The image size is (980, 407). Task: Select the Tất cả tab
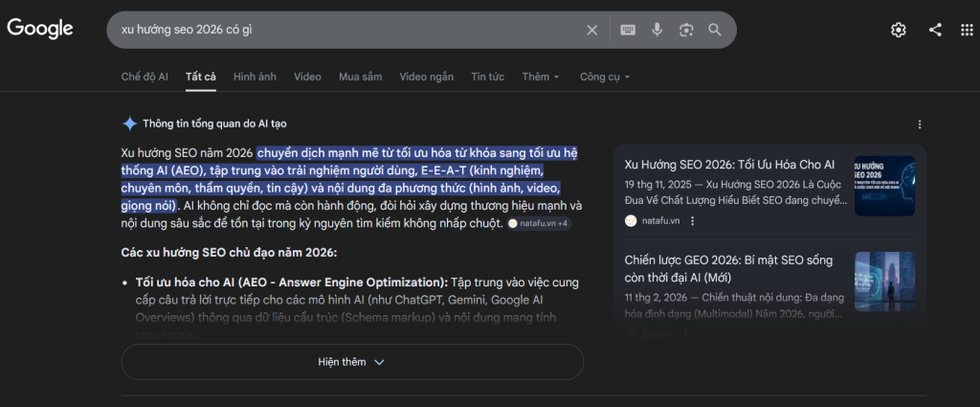pyautogui.click(x=201, y=77)
